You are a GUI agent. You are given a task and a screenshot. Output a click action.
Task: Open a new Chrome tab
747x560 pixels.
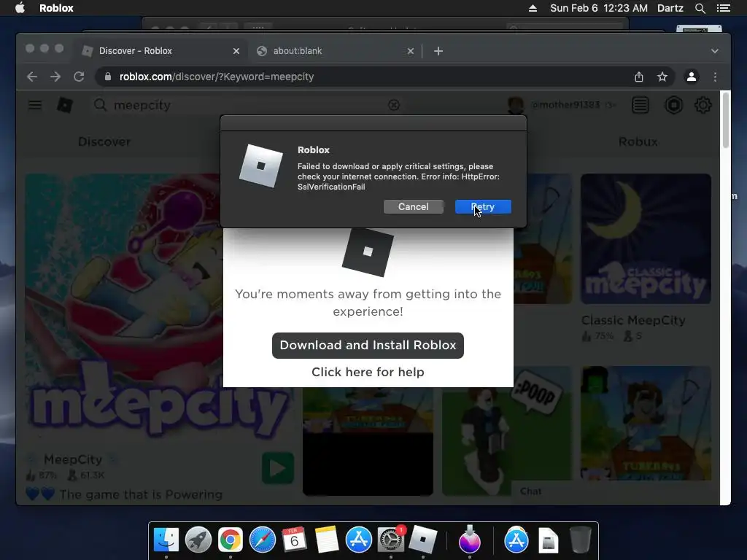point(438,51)
